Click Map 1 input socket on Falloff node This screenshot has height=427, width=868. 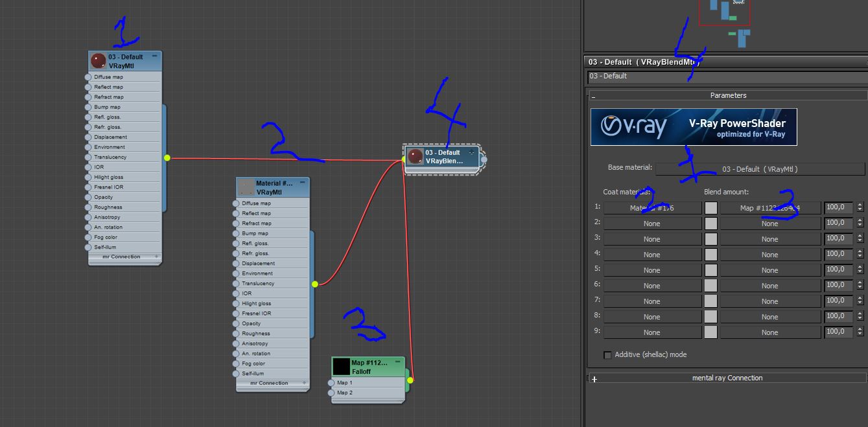(x=332, y=383)
